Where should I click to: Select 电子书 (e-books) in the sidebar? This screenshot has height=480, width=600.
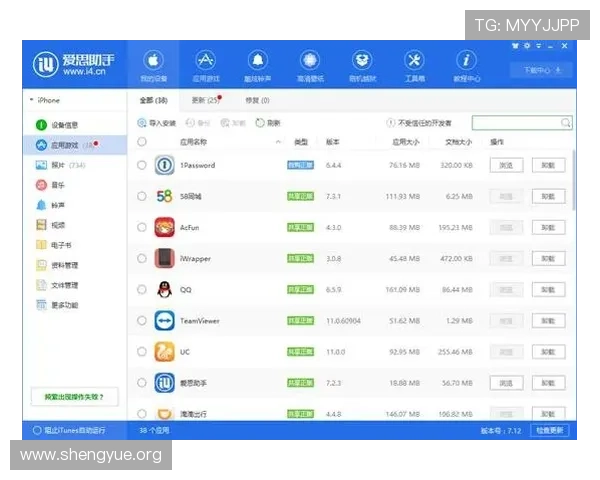(54, 245)
